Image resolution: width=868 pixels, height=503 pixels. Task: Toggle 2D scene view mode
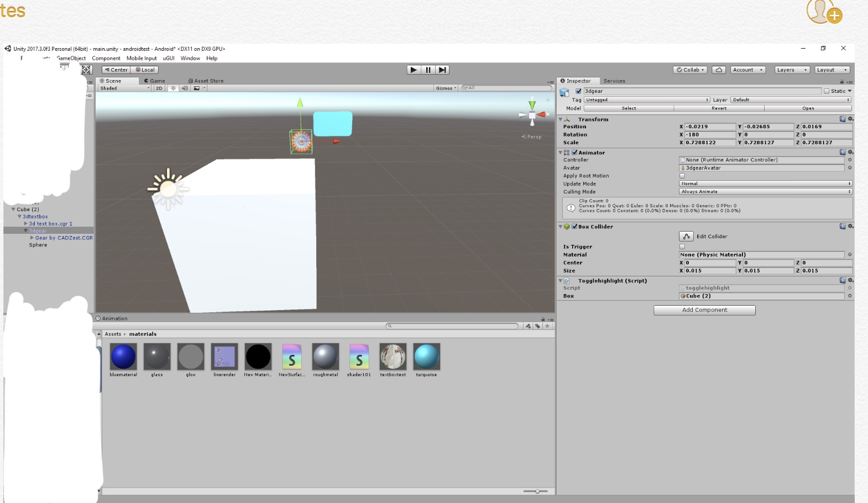[x=159, y=88]
